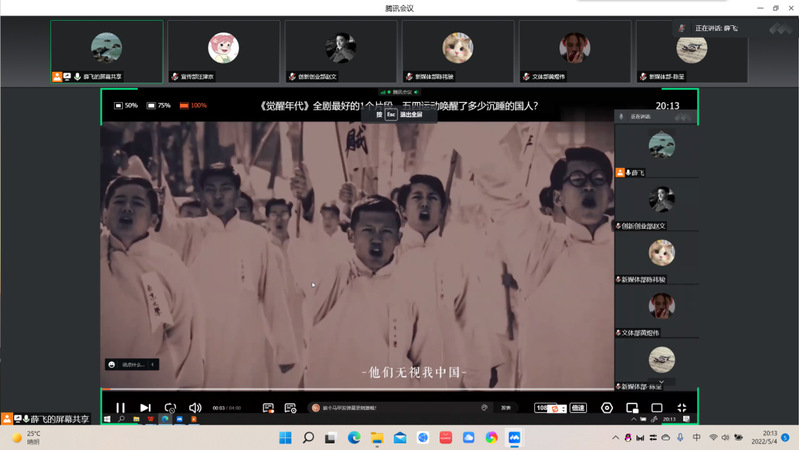
Task: Exit fullscreen in the video player
Action: 682,408
